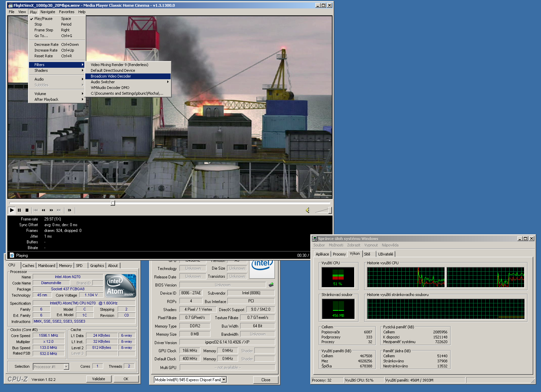Viewport: 541px width, 392px height.
Task: Open Task Manager Možnosti menu
Action: pos(336,245)
